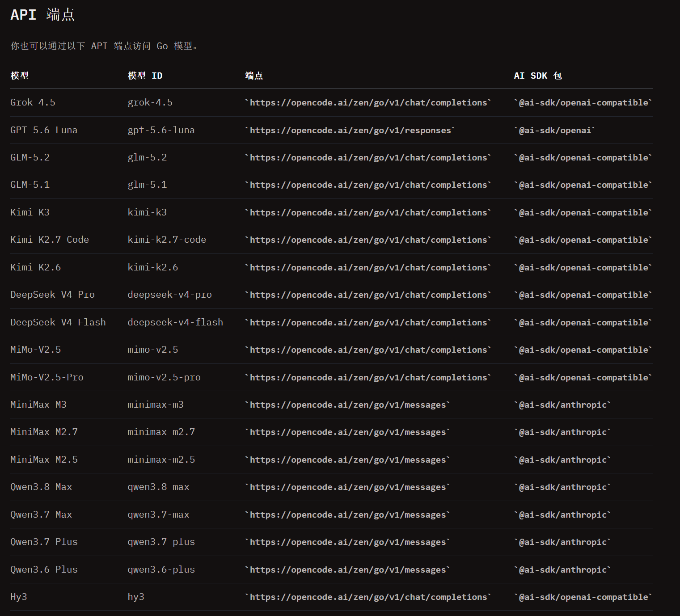The image size is (680, 616).
Task: Select the model name "Qwen3.8 Max"
Action: [41, 487]
